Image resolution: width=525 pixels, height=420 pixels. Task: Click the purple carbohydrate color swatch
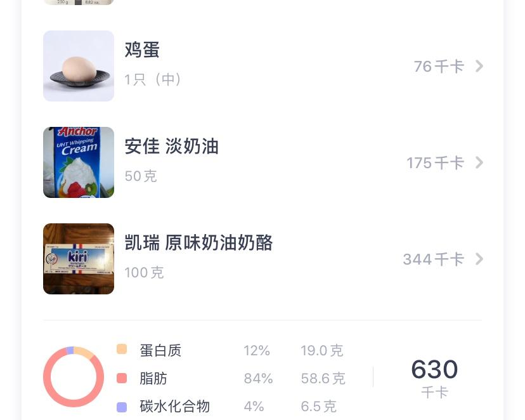point(122,407)
